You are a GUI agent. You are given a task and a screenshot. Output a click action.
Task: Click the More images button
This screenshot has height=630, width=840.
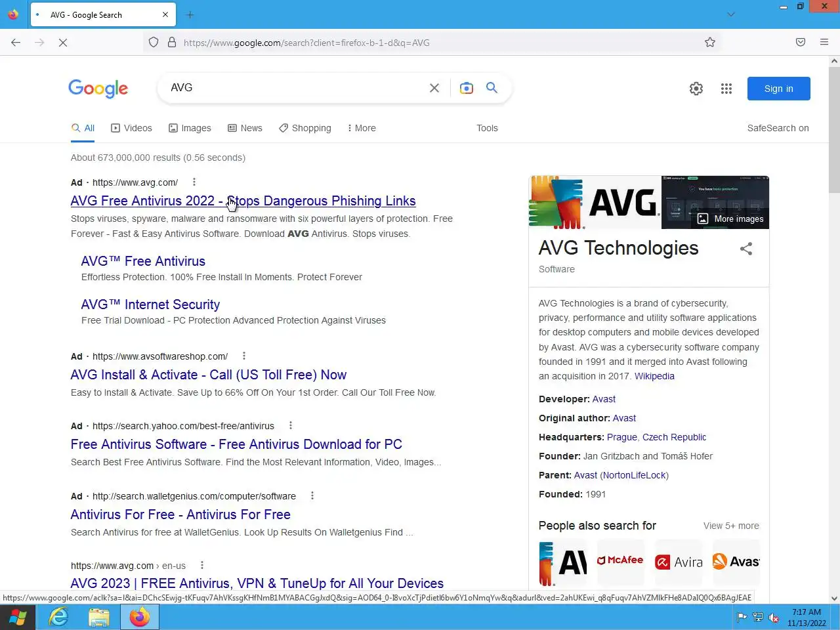click(730, 219)
